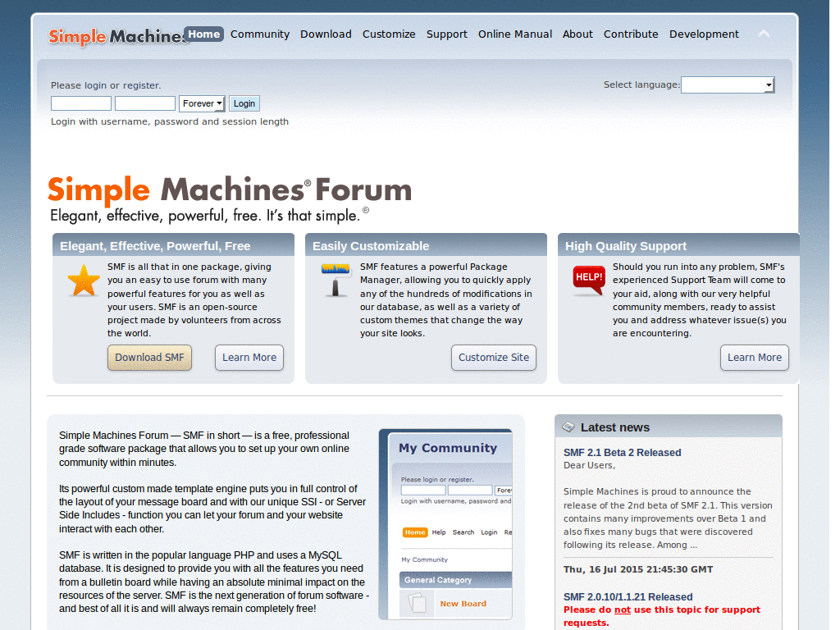Open the Community menu

[x=260, y=34]
